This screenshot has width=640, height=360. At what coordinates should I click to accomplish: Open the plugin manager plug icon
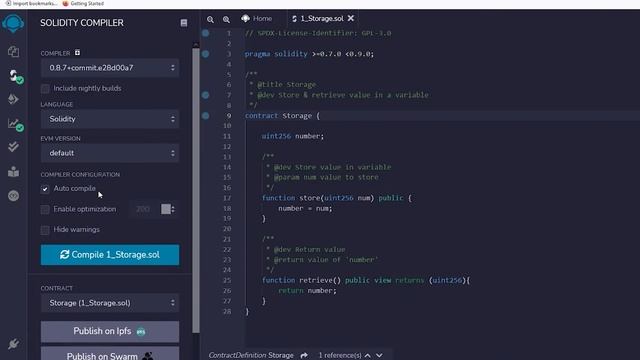coord(13,344)
